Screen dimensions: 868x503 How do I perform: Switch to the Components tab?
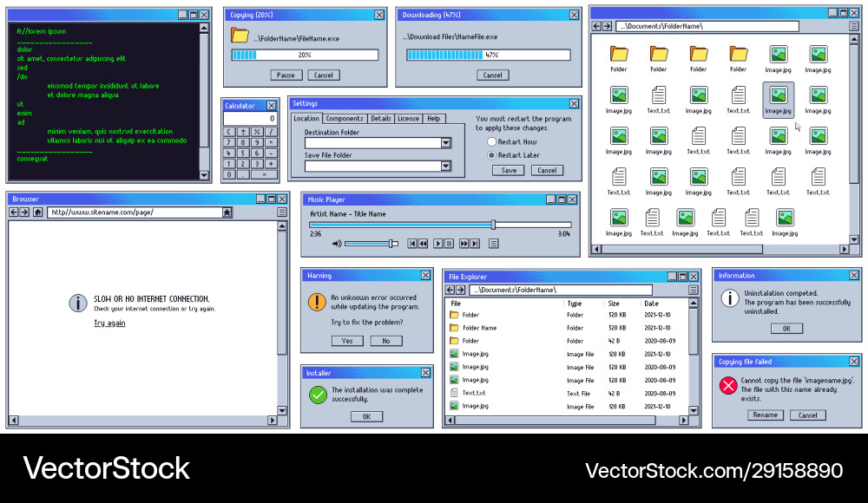coord(345,119)
